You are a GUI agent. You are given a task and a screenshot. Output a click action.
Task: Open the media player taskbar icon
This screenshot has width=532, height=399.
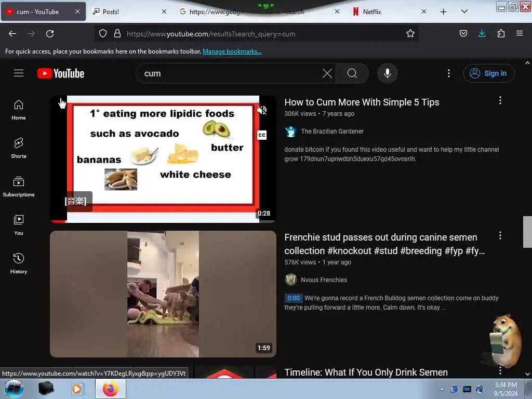[77, 389]
